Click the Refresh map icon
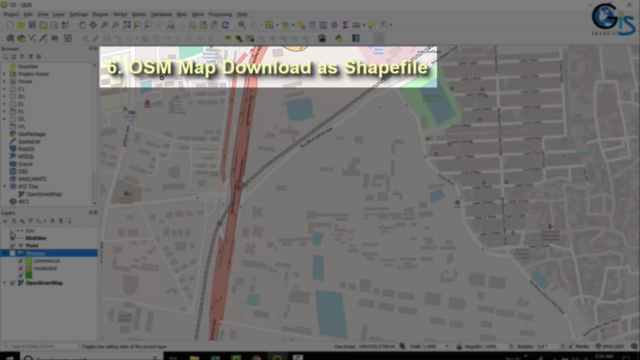This screenshot has width=640, height=360. tap(225, 25)
